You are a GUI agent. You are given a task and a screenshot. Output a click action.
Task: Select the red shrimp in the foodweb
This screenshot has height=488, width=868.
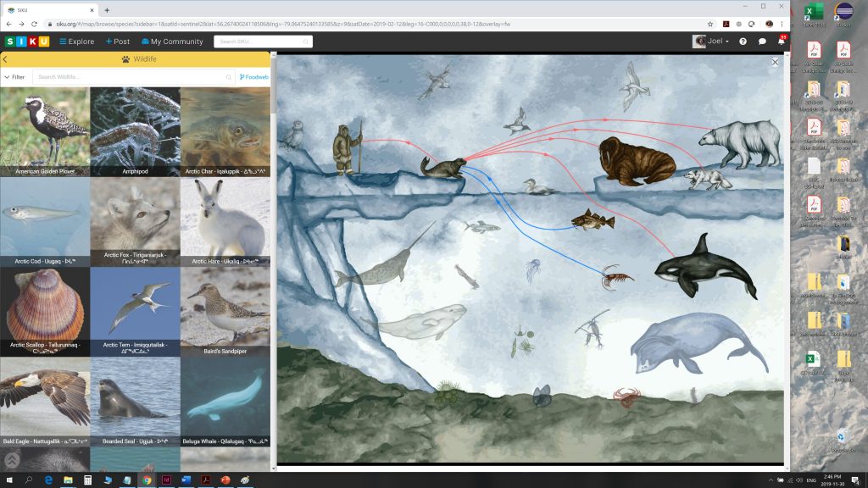pyautogui.click(x=617, y=278)
